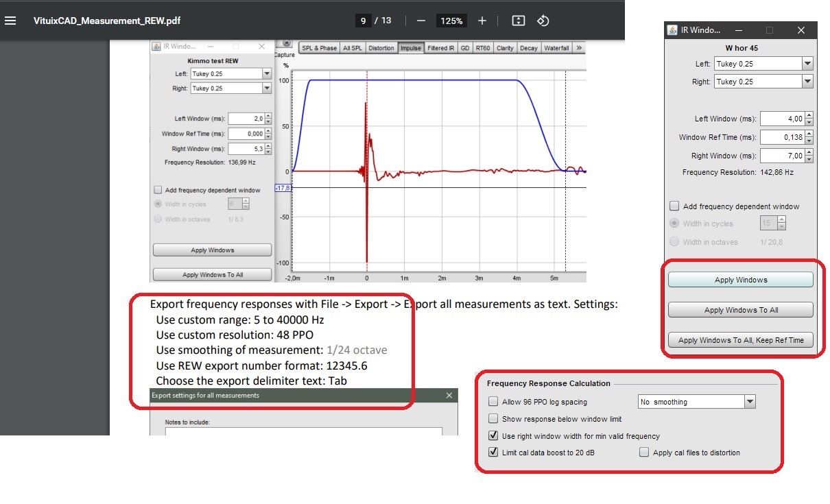Check Show response below window limit
This screenshot has height=504, width=830.
(x=493, y=418)
